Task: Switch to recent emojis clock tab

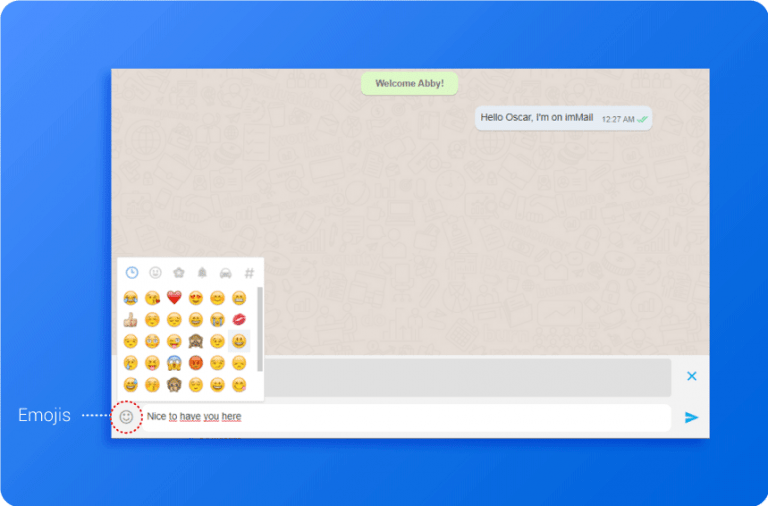Action: [x=132, y=272]
